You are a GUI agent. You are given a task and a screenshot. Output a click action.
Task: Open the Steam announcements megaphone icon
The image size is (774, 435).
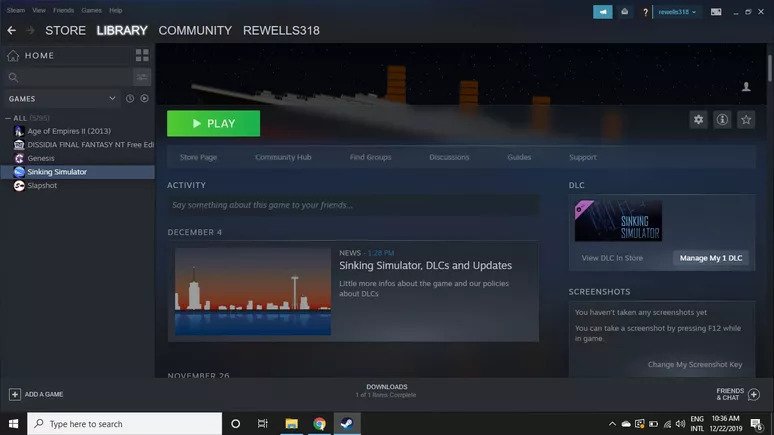point(603,12)
